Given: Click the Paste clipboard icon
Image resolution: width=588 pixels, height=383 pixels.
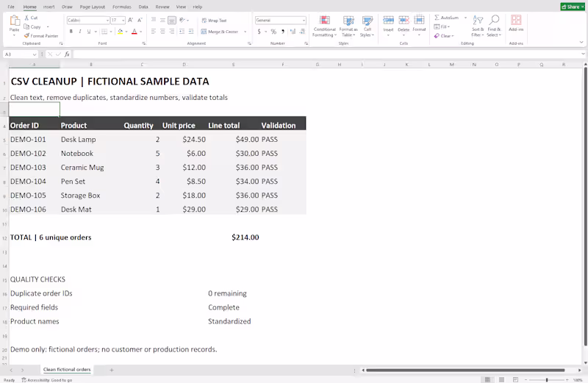Looking at the screenshot, I should (x=15, y=21).
